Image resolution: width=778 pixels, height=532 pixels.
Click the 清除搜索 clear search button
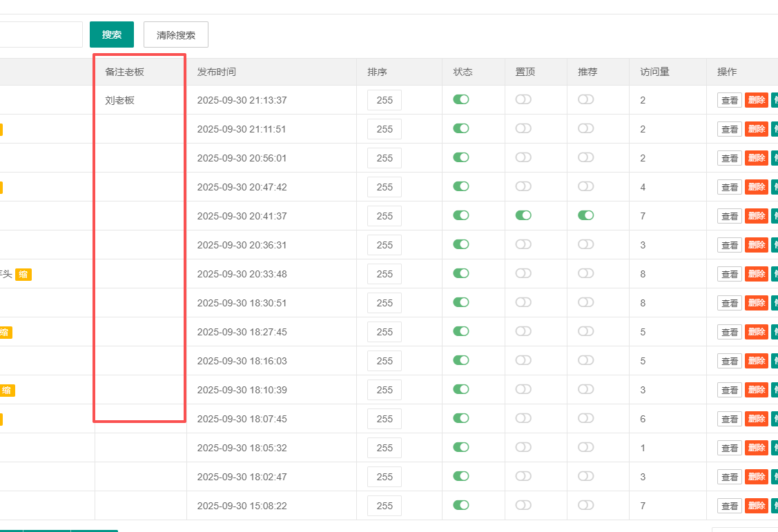[175, 35]
